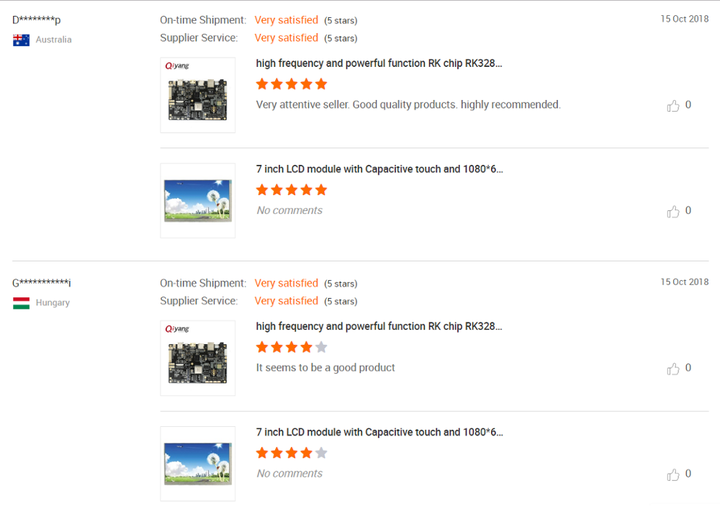Viewport: 720px width, 509px height.
Task: Click thumbs-up on Hungary buyer's LCD module review
Action: pyautogui.click(x=673, y=474)
